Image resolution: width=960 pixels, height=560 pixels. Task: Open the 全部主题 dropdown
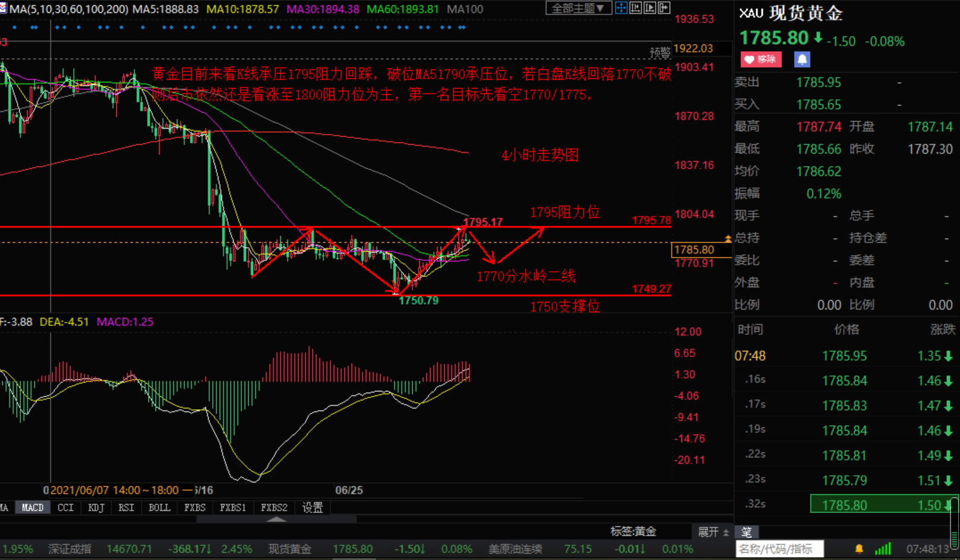(577, 8)
